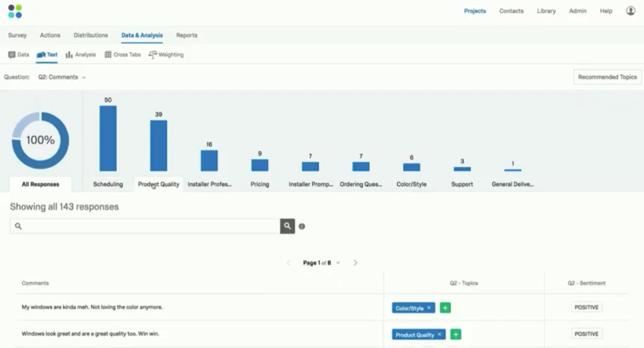This screenshot has width=644, height=348.
Task: Open the Library menu item
Action: click(546, 11)
